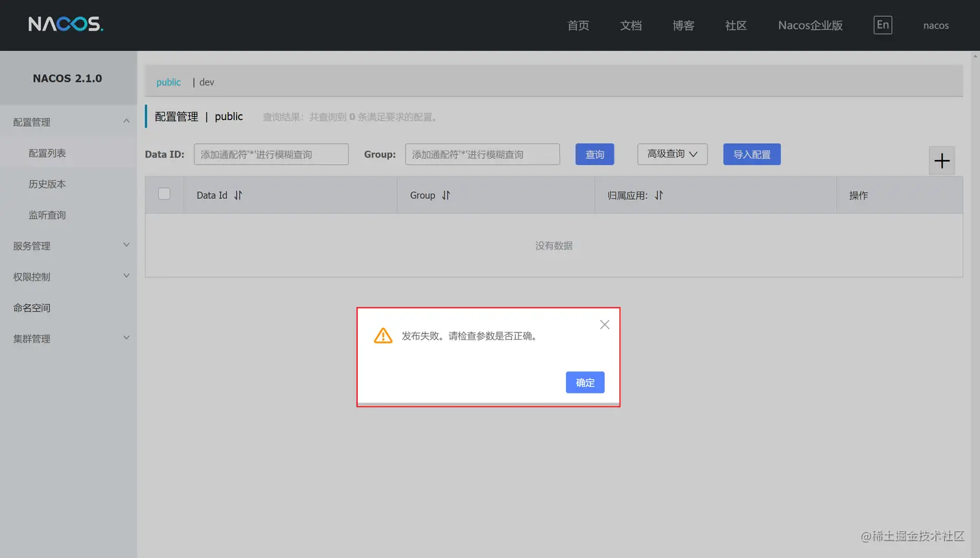Collapse the 配置管理 sidebar section

68,121
